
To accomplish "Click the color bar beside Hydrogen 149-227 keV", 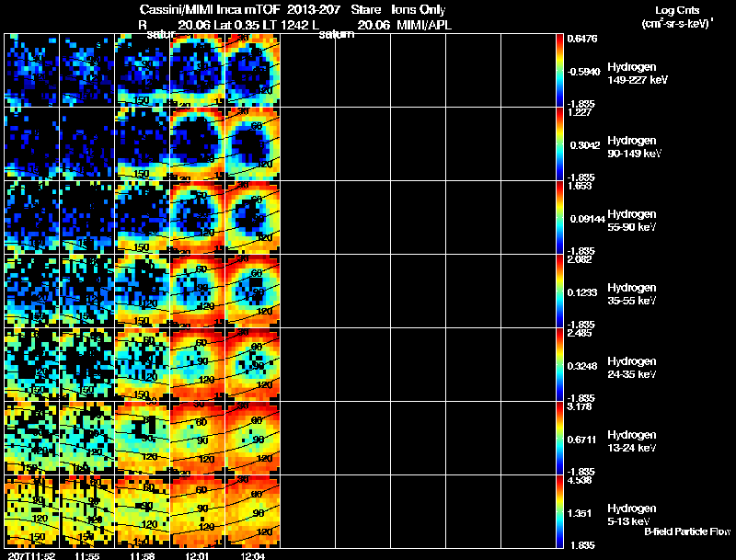I will click(559, 70).
